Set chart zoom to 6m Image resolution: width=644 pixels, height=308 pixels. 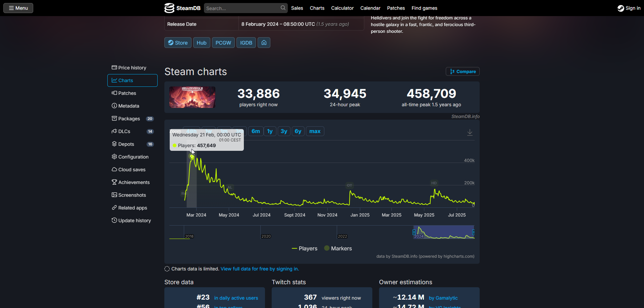pos(256,131)
